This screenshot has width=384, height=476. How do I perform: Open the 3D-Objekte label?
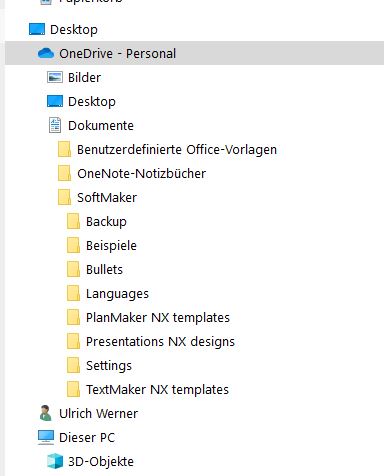tap(101, 462)
